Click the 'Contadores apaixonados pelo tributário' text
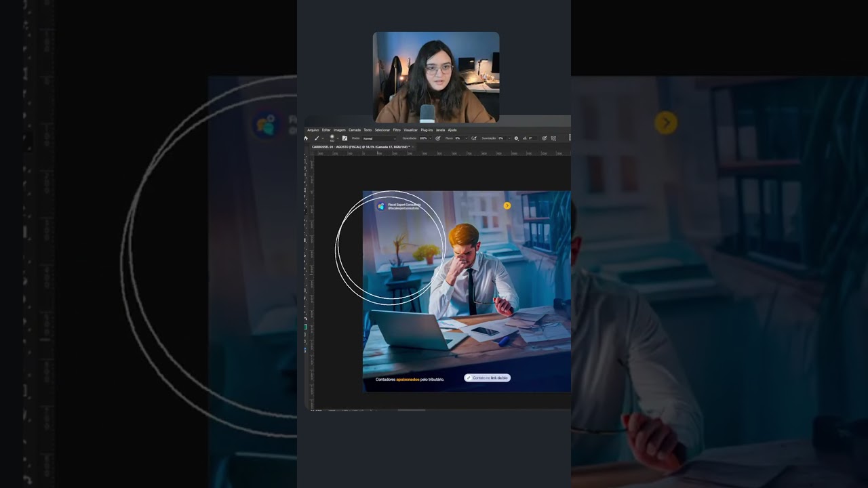Screen dimensions: 868x488 tap(410, 380)
